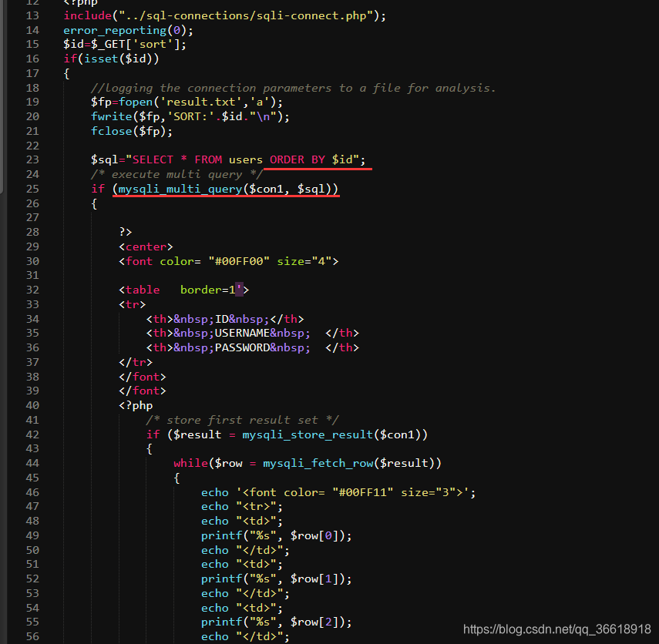The image size is (659, 644).
Task: Click the isset function on line 16
Action: [x=101, y=59]
